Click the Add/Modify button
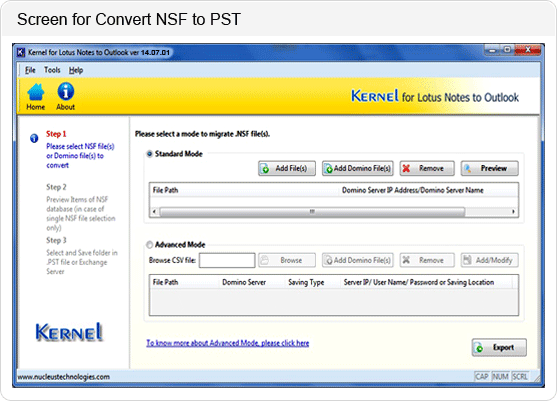 coord(490,260)
